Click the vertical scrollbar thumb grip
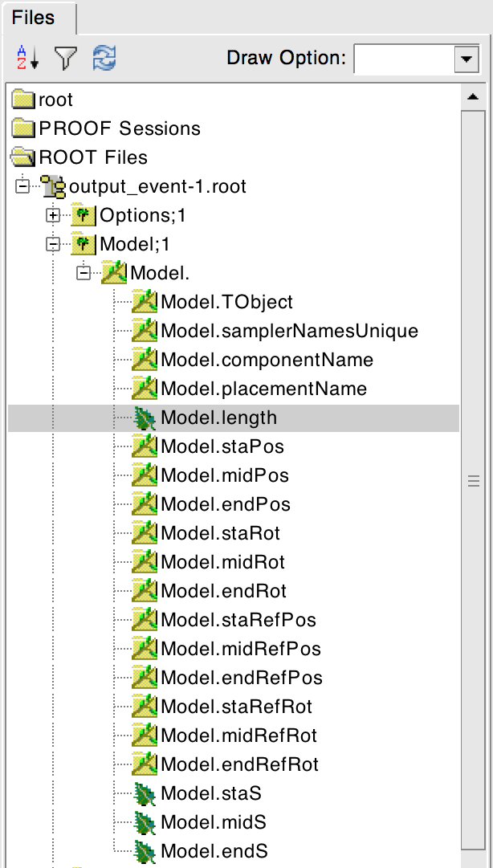Image resolution: width=493 pixels, height=868 pixels. click(x=473, y=482)
